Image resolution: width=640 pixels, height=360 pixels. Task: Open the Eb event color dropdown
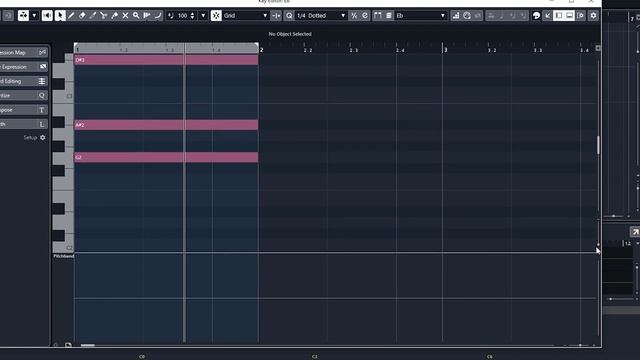(x=420, y=16)
